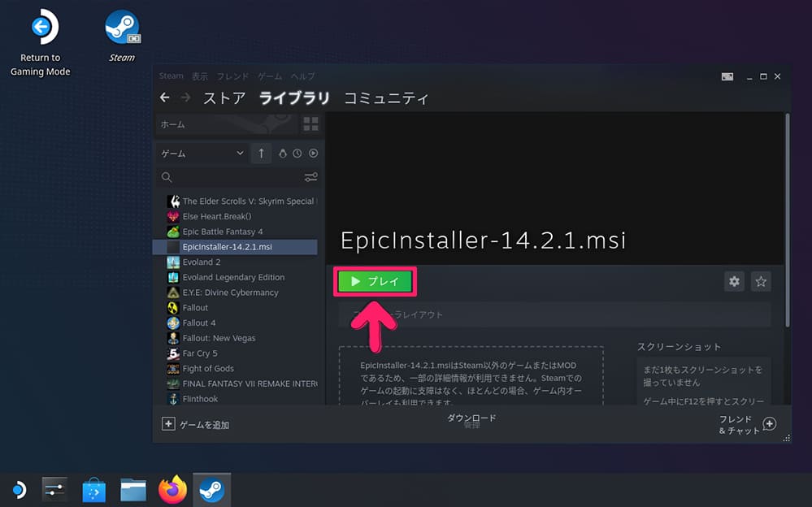Select EpicInstaller-14.2.1.msi in the game list
The height and width of the screenshot is (507, 812).
(235, 247)
